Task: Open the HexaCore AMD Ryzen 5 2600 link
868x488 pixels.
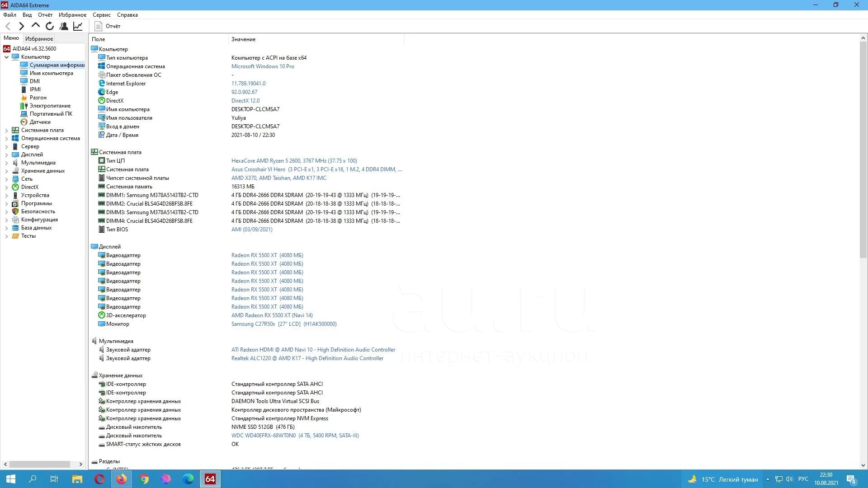Action: (x=294, y=161)
